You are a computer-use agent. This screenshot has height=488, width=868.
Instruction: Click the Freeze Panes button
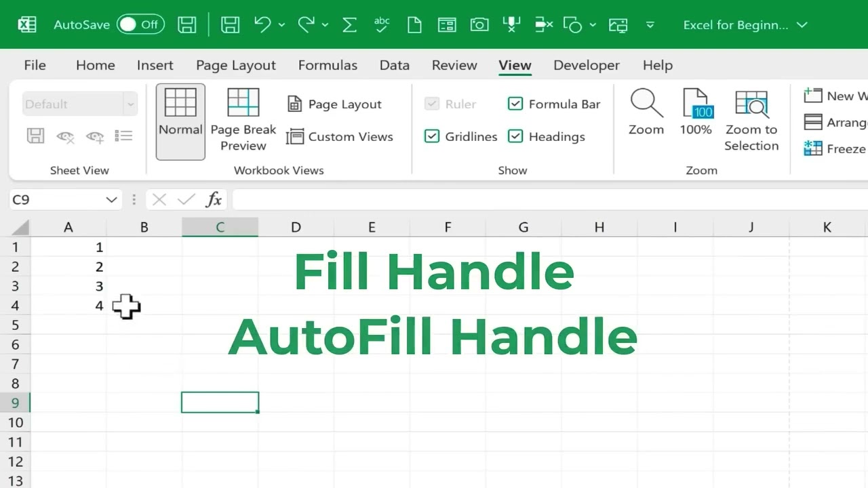835,148
